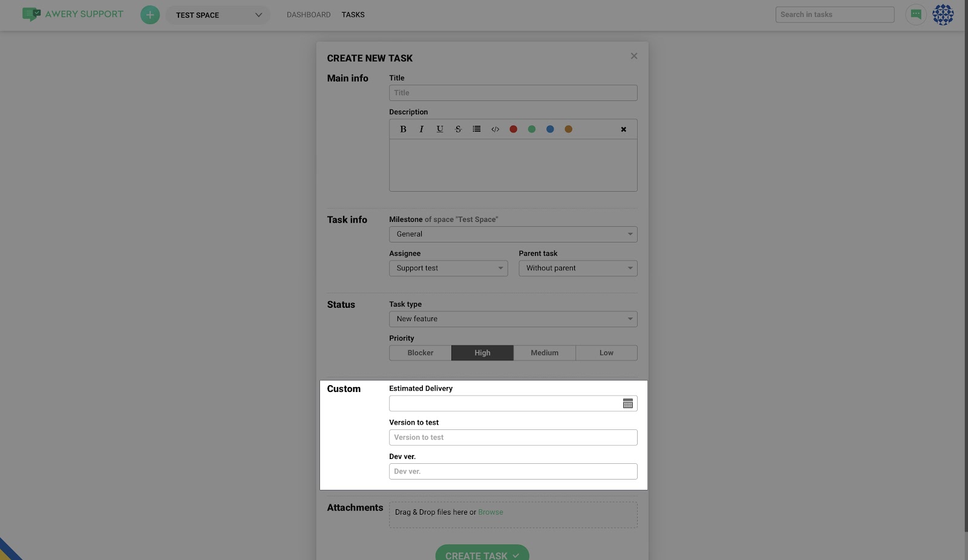Insert a bulleted list in description
The image size is (968, 560).
(x=477, y=129)
